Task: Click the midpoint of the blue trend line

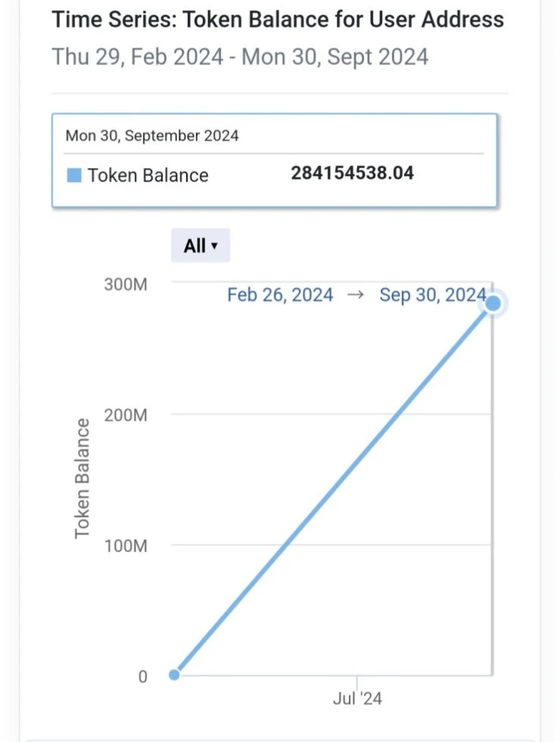Action: point(333,490)
